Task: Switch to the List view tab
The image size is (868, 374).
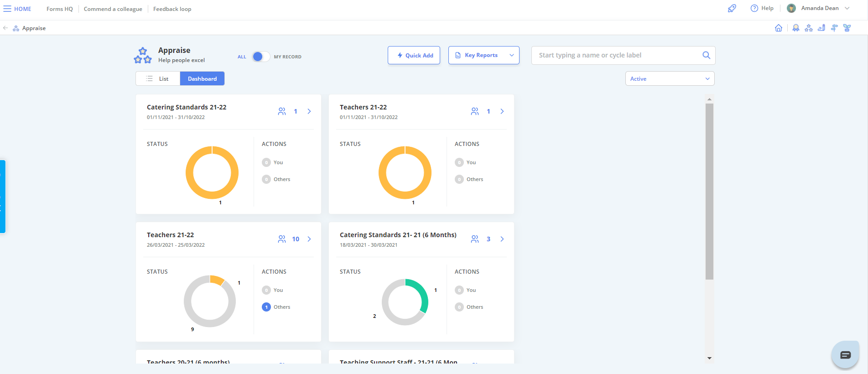Action: point(158,78)
